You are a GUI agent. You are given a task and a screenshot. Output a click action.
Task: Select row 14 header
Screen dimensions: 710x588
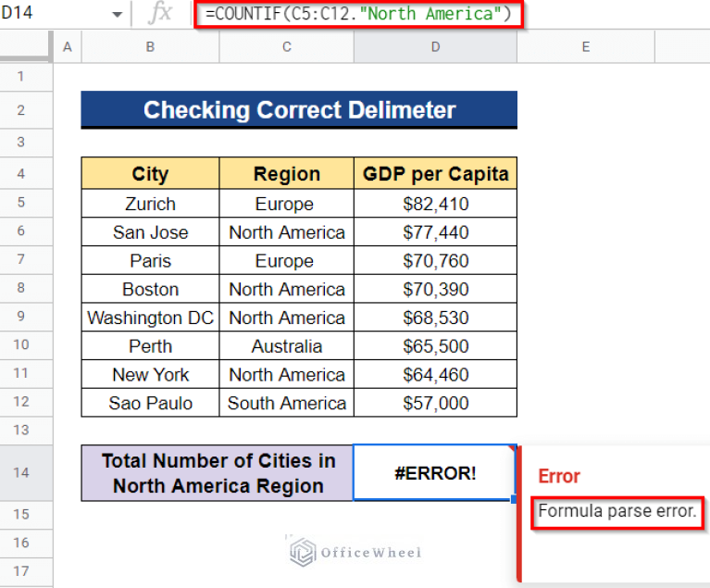pyautogui.click(x=21, y=472)
